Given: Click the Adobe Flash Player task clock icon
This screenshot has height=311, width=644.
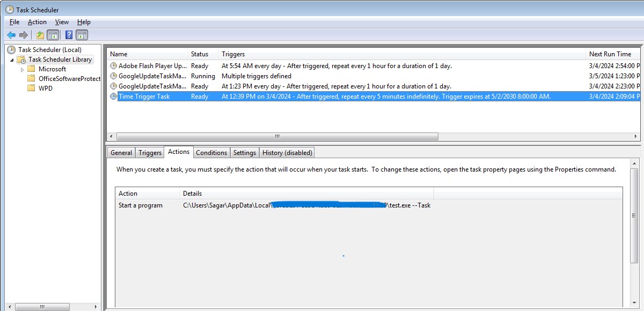Looking at the screenshot, I should point(113,66).
